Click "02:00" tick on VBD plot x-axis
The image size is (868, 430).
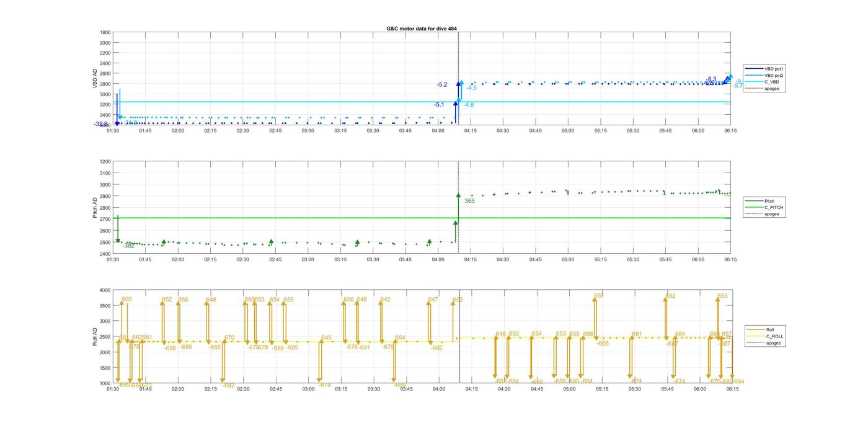coord(178,131)
